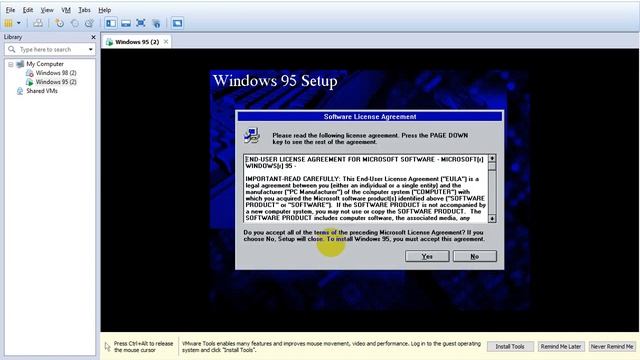Switch to the Windows 95 (2) tab
The image size is (640, 360).
tap(137, 42)
